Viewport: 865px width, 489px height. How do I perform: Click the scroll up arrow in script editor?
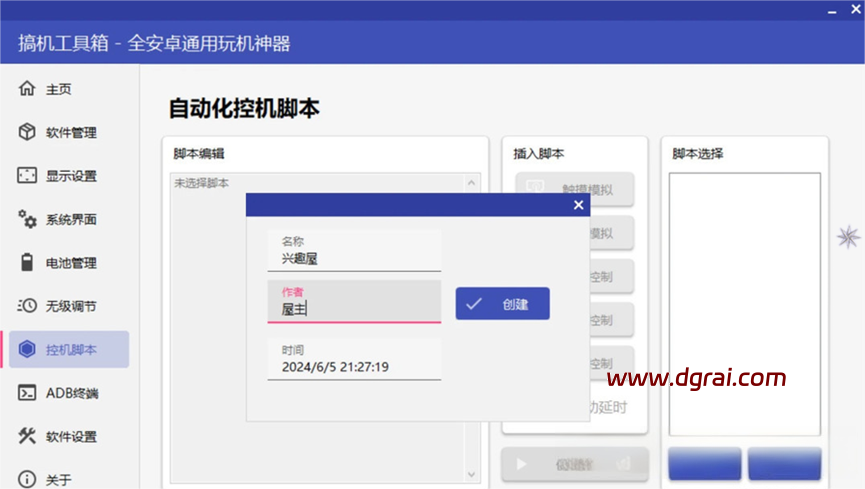(x=472, y=184)
